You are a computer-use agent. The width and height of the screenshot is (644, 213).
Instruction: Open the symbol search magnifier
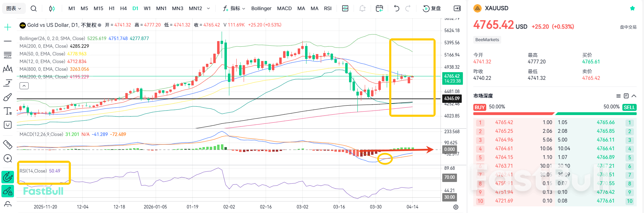click(34, 8)
